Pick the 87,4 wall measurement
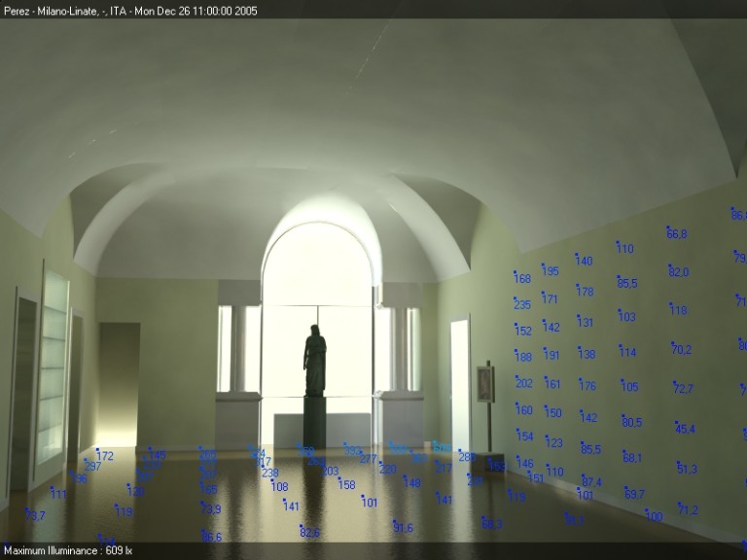Screen dimensions: 747x560 click(591, 481)
